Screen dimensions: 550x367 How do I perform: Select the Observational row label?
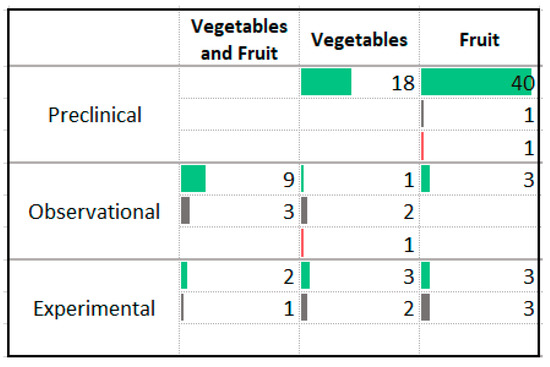coord(95,212)
